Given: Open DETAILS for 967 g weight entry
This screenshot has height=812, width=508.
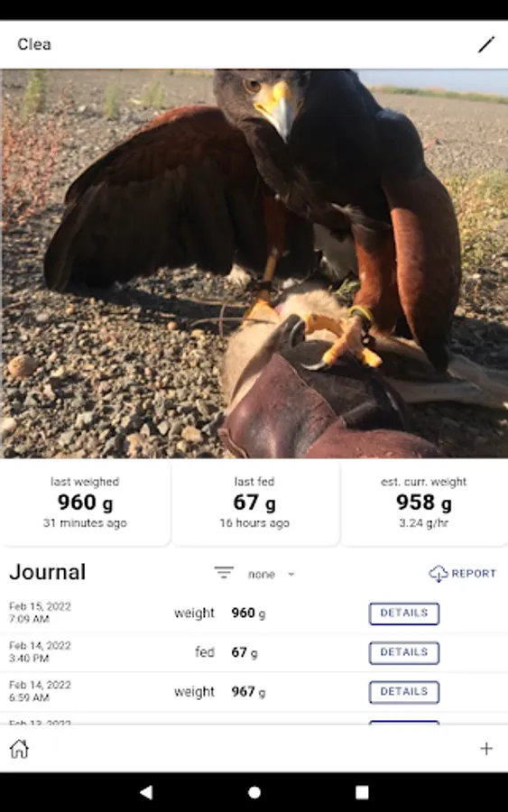Looking at the screenshot, I should click(x=404, y=692).
